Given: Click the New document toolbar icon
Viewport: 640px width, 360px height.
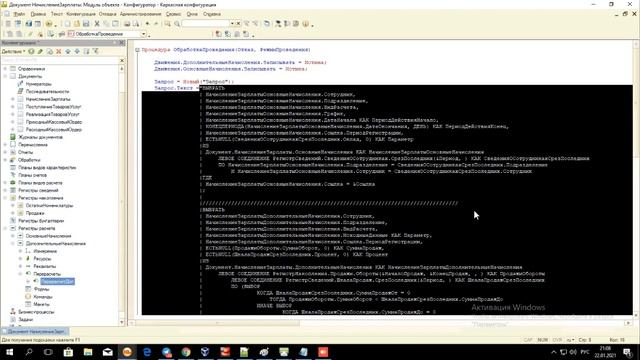Looking at the screenshot, I should tap(67, 24).
